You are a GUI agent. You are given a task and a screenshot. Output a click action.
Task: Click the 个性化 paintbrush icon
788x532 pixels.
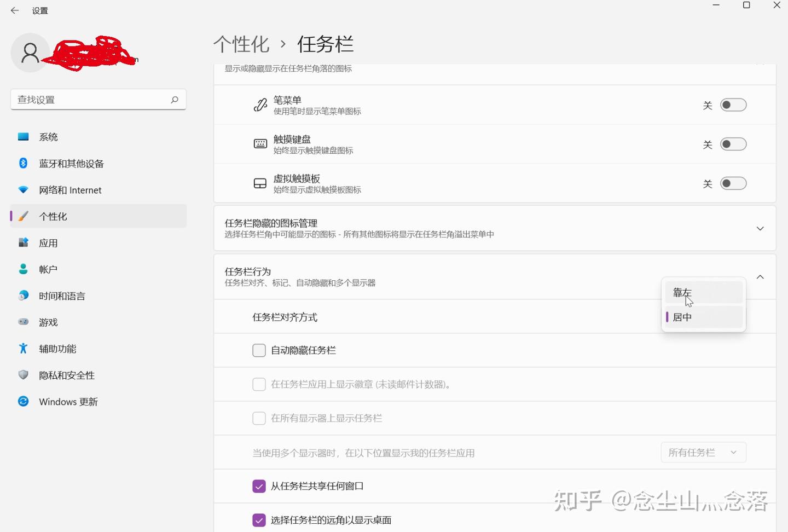click(23, 216)
